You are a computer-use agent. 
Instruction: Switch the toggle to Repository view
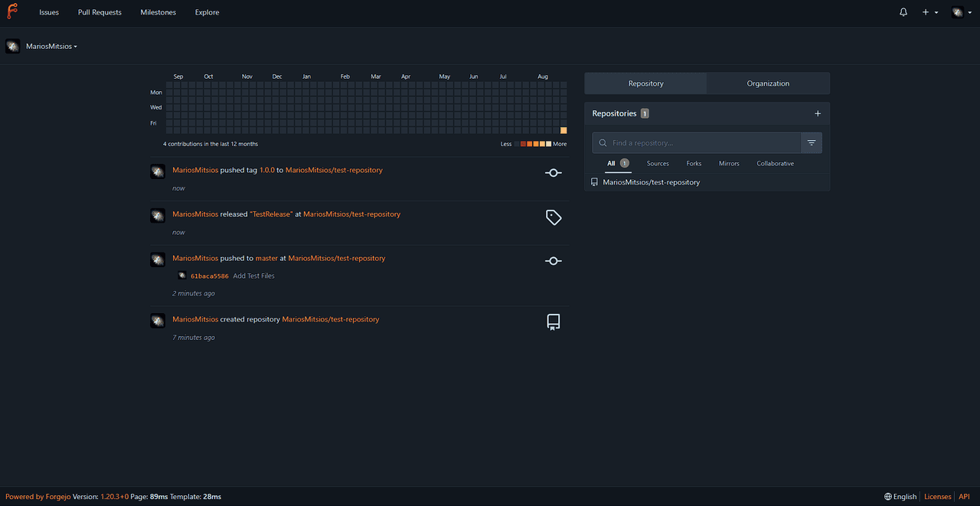645,83
